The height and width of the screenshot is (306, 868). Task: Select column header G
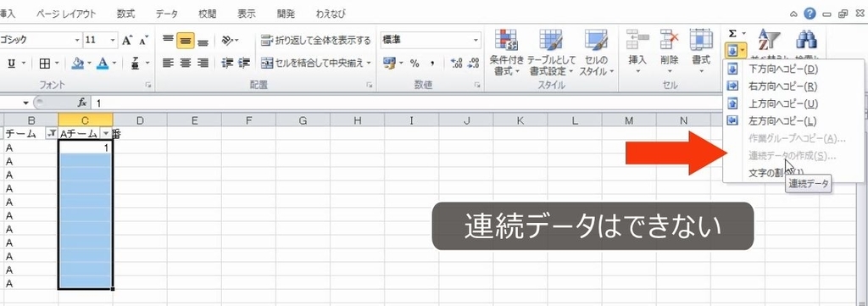pyautogui.click(x=303, y=120)
